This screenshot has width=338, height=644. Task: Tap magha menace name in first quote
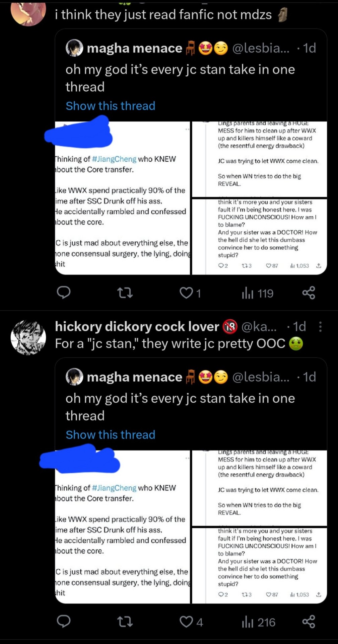(x=134, y=48)
